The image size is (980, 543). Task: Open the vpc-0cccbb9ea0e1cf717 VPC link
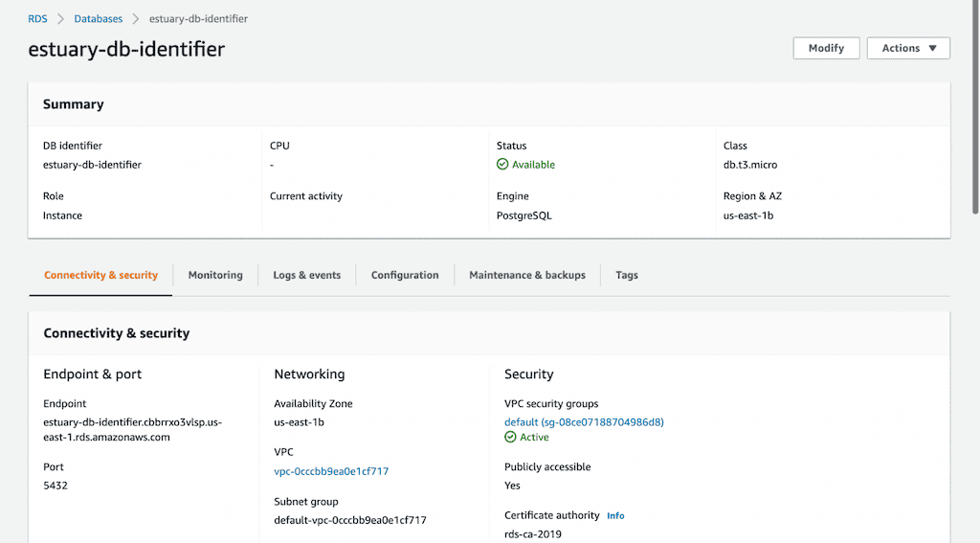(331, 471)
